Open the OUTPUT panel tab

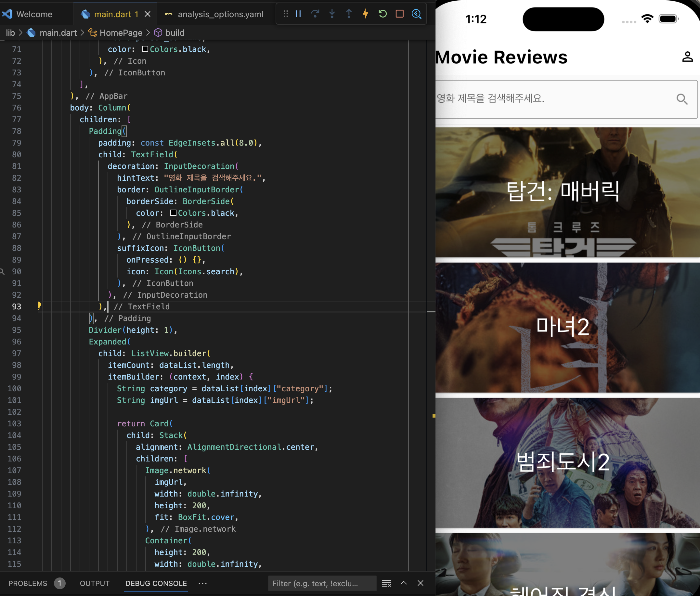[95, 584]
